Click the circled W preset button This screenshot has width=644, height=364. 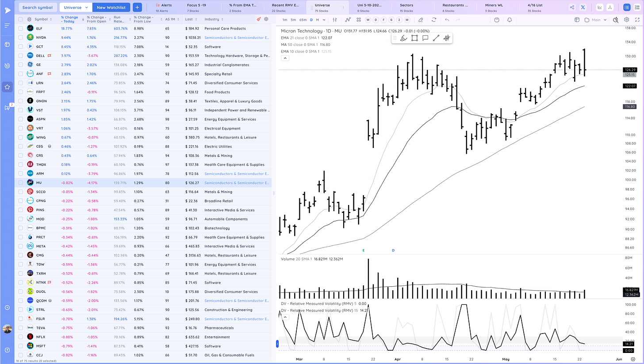point(368,19)
